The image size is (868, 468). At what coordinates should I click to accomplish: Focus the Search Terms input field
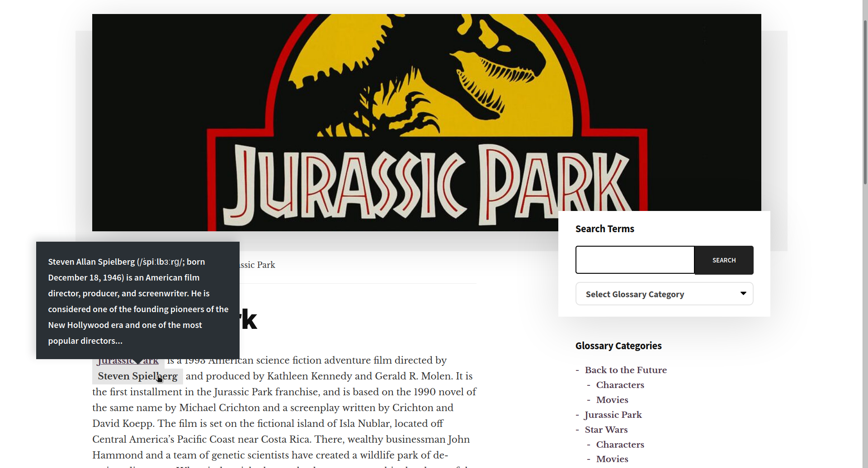point(635,260)
